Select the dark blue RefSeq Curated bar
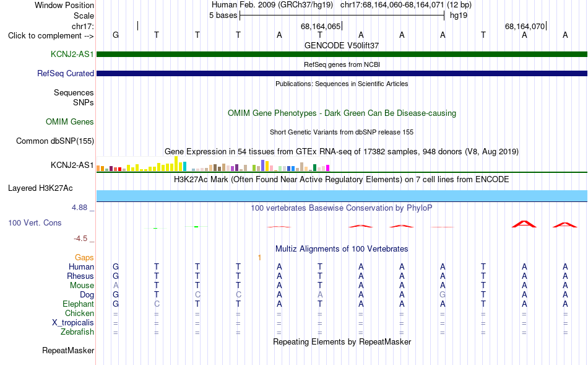 click(342, 74)
